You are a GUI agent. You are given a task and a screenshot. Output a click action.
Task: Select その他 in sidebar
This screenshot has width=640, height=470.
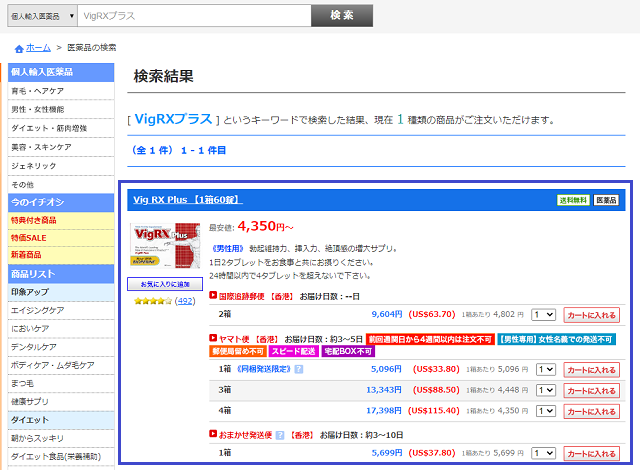(61, 185)
